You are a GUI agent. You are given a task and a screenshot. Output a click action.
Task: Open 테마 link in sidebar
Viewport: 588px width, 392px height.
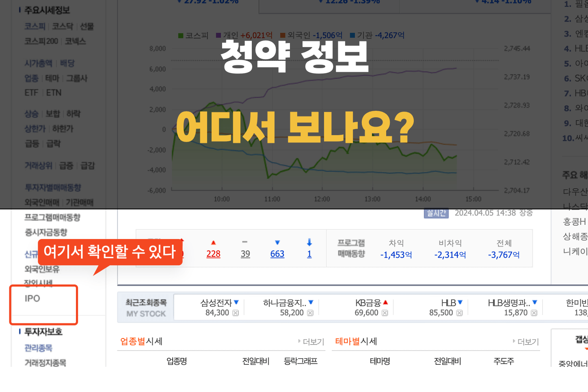click(x=52, y=78)
